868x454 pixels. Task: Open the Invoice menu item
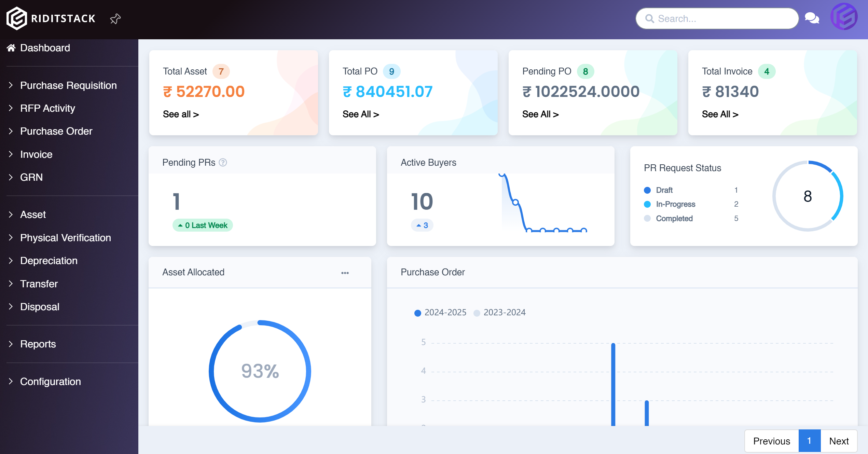pos(36,154)
